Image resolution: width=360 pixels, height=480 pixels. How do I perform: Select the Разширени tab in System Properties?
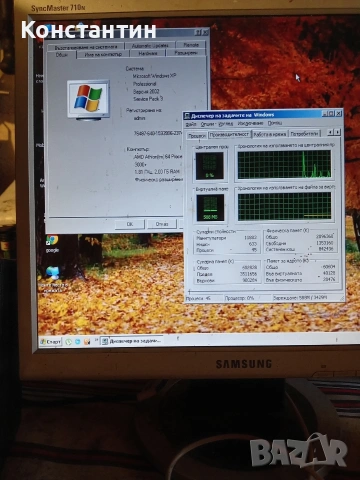tap(186, 53)
